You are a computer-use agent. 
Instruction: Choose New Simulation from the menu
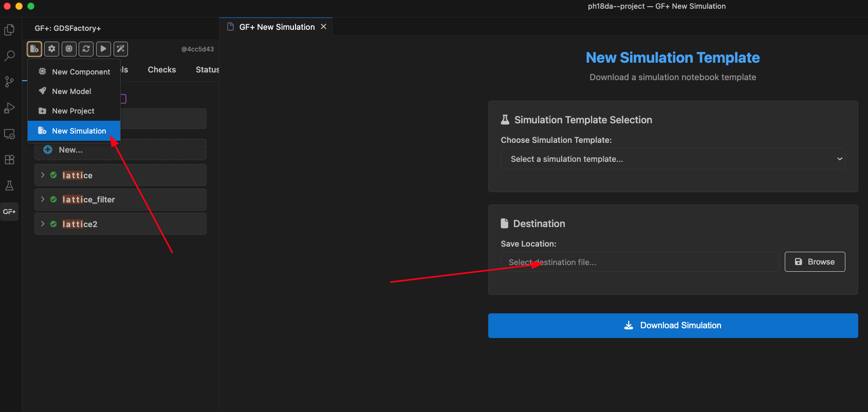(x=74, y=131)
